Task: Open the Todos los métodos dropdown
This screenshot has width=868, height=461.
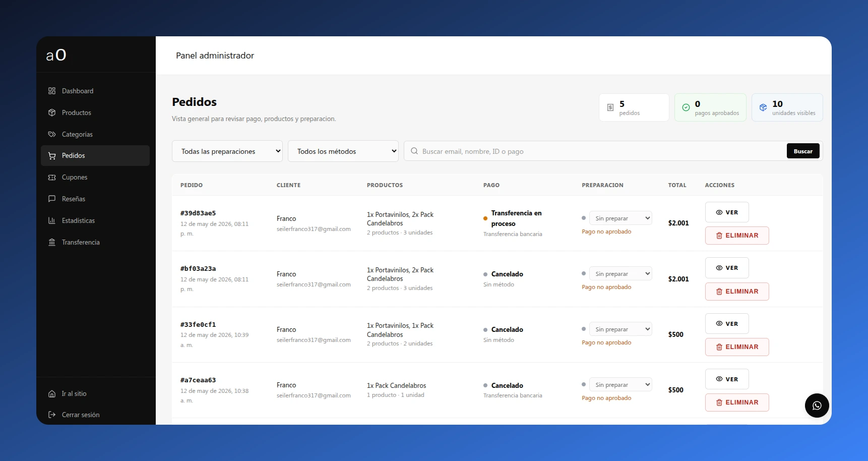Action: [343, 151]
